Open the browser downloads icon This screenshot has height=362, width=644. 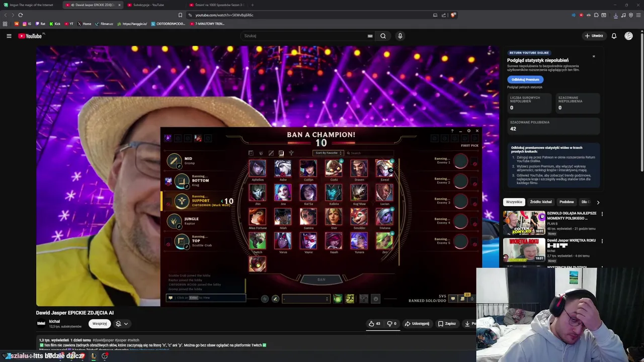pyautogui.click(x=615, y=15)
